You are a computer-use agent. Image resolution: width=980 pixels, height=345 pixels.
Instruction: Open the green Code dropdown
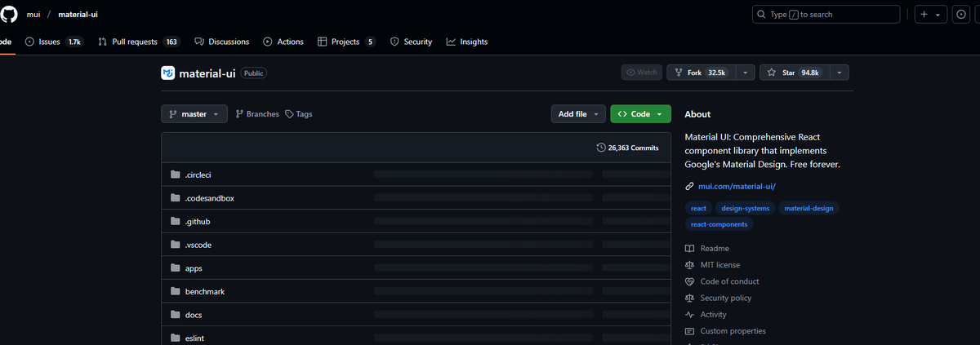click(641, 114)
